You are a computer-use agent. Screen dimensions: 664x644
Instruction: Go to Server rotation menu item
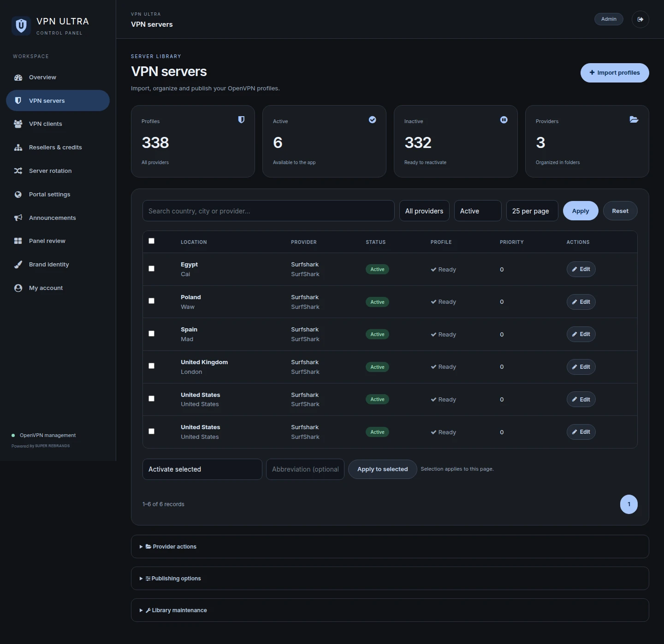(x=58, y=171)
